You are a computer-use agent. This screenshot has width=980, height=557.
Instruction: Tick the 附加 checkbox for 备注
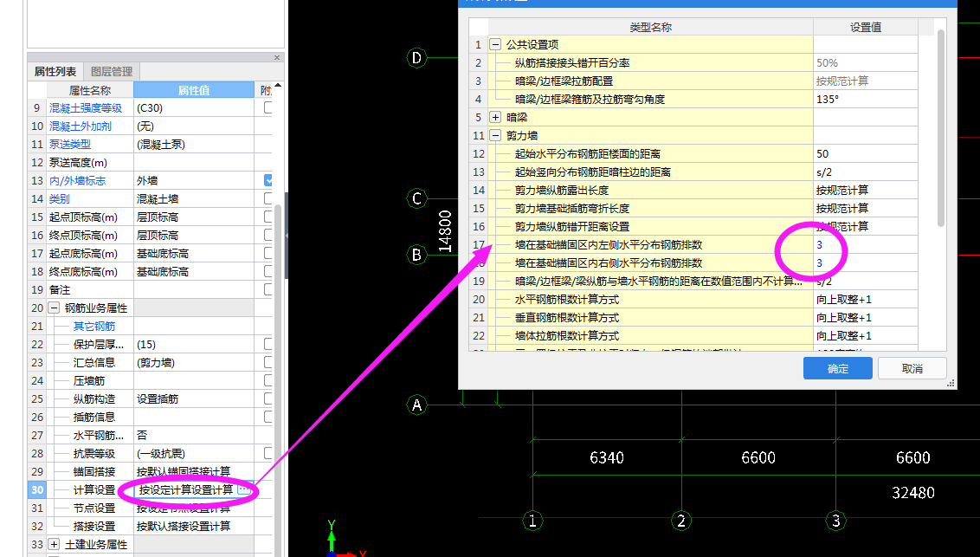click(x=268, y=289)
